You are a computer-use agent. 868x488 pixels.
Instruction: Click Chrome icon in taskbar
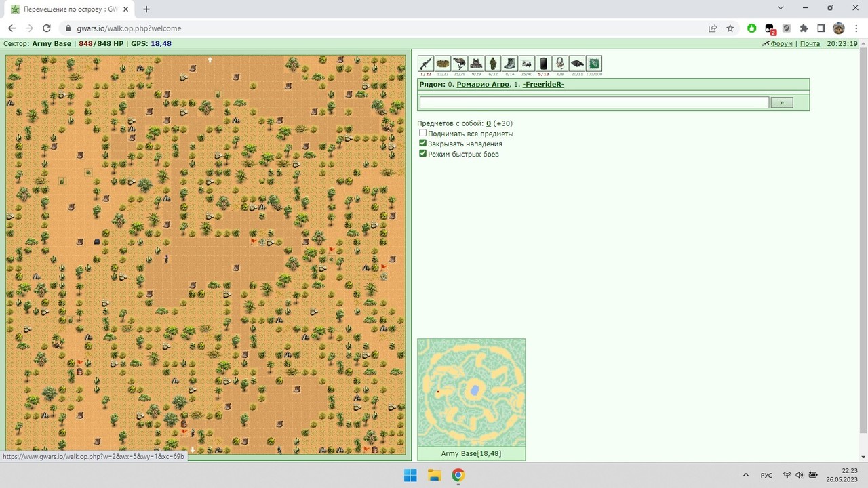click(458, 475)
